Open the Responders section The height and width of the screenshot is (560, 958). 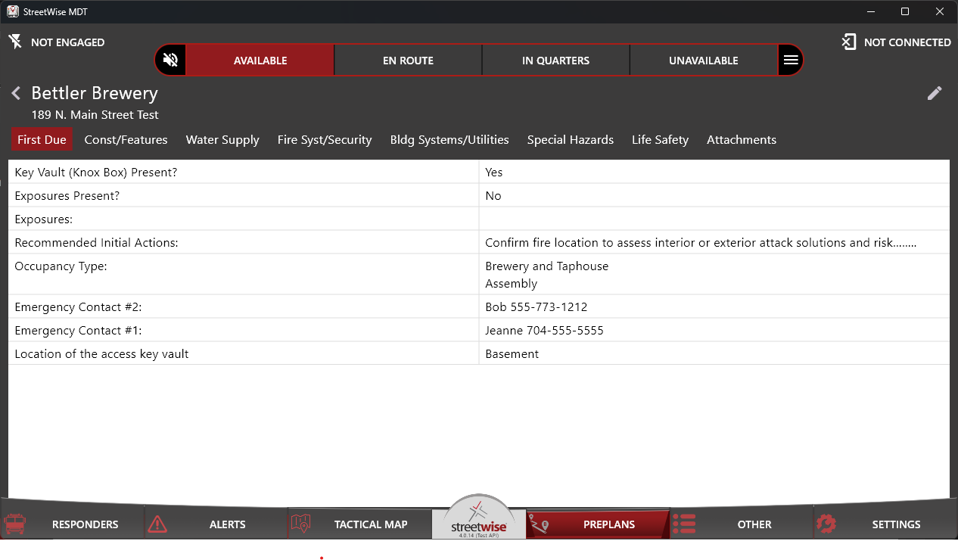pos(73,524)
